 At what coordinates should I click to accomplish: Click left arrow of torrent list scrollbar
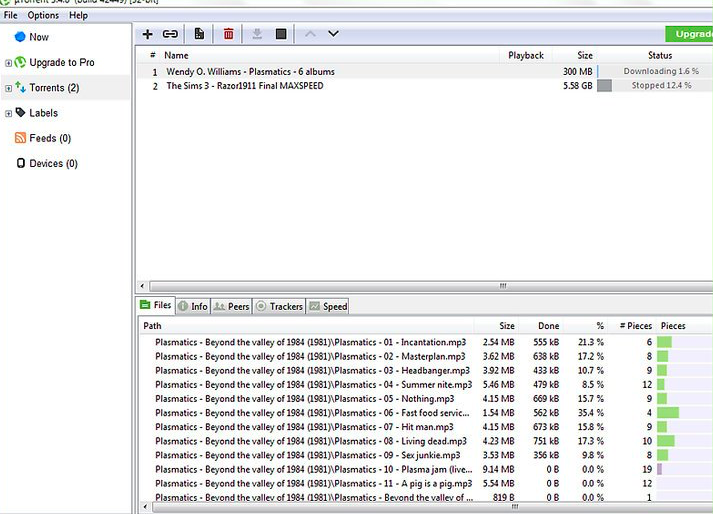(142, 286)
